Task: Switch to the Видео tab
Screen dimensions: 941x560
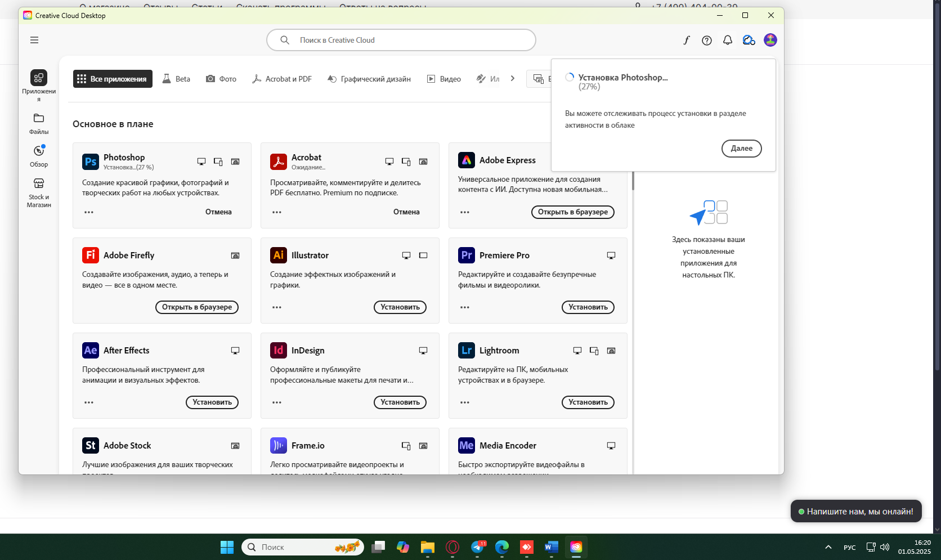Action: (x=444, y=79)
